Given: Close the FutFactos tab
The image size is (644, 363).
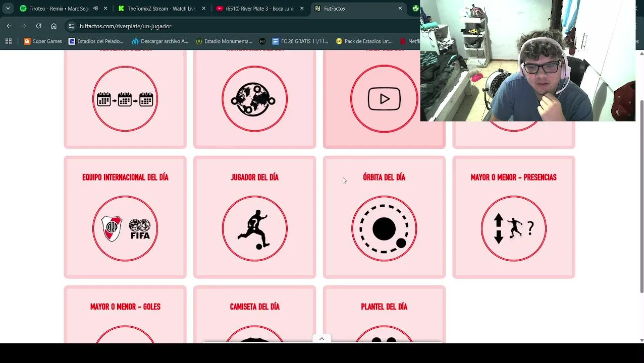Looking at the screenshot, I should click(400, 9).
